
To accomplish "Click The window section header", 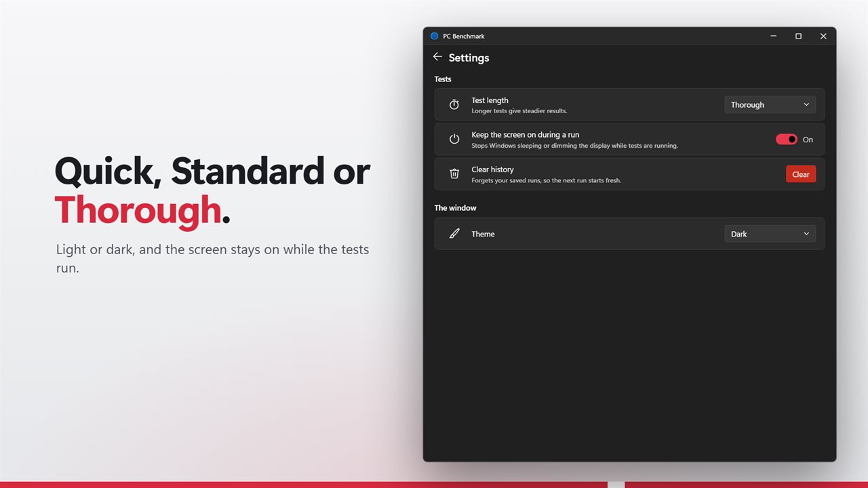I will pos(455,208).
